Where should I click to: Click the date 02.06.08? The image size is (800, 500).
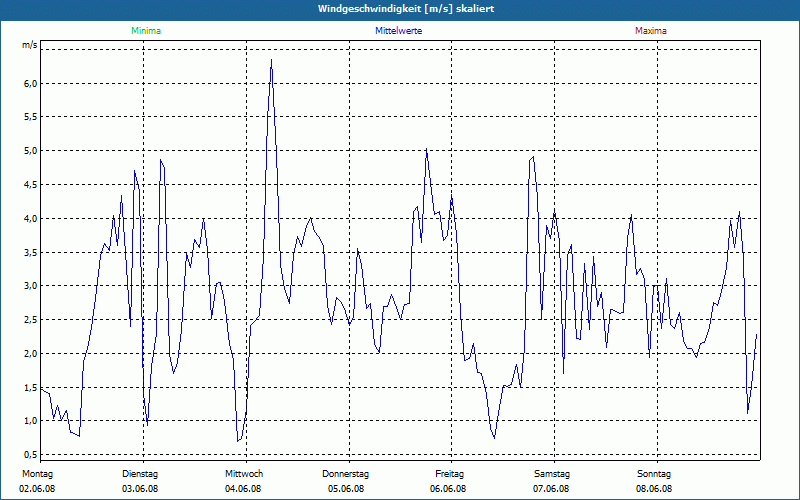pos(37,489)
